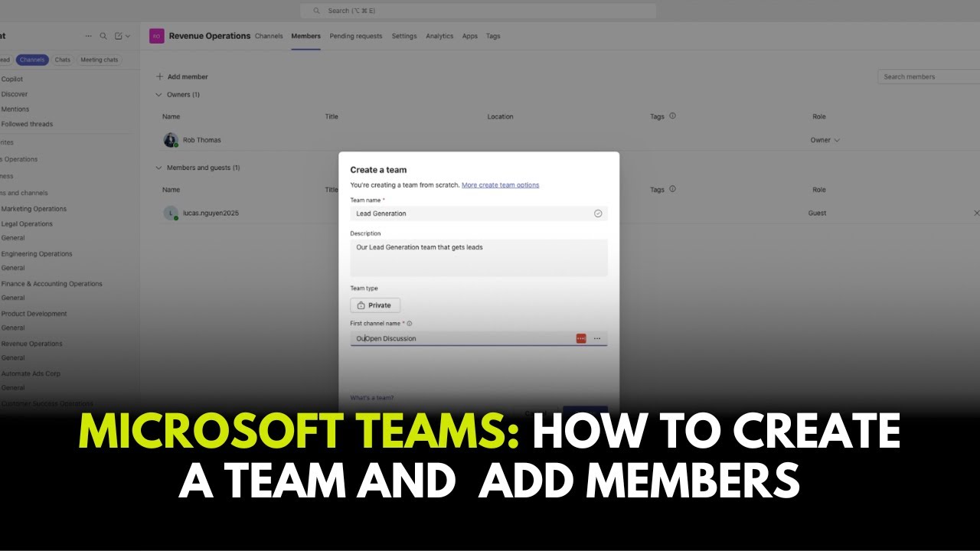The width and height of the screenshot is (980, 551).
Task: Select the Product Development team
Action: point(34,314)
